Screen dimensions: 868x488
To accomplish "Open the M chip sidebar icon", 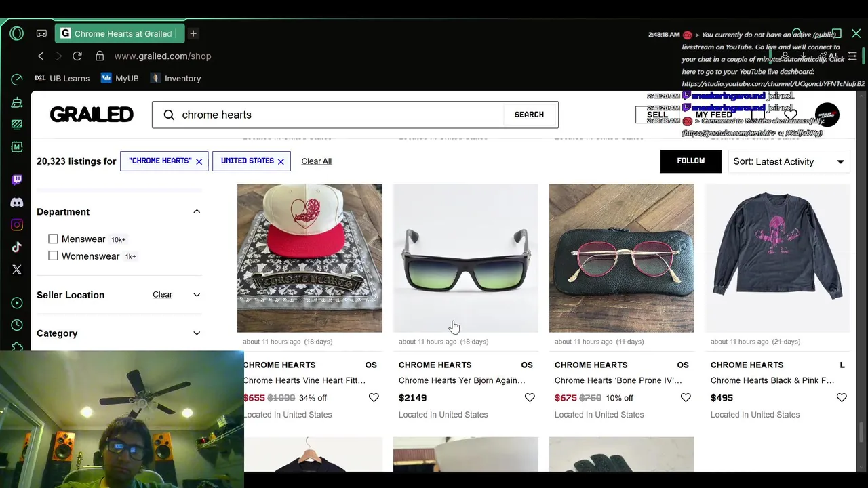I will coord(17,146).
